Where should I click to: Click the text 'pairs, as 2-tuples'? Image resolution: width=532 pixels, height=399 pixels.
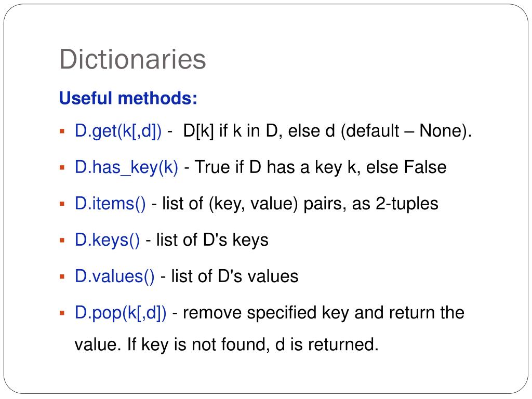tap(371, 204)
